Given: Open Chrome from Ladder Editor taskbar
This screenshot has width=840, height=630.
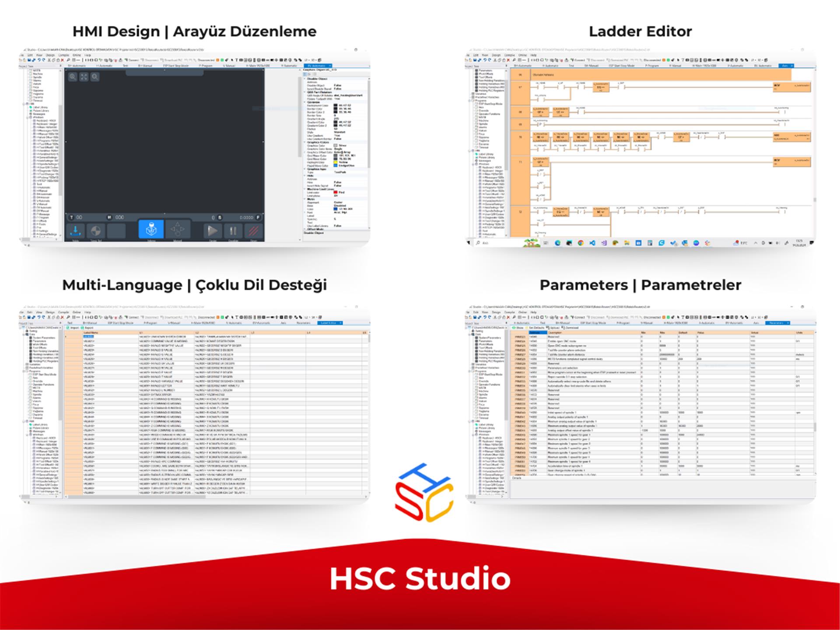Looking at the screenshot, I should tap(581, 243).
